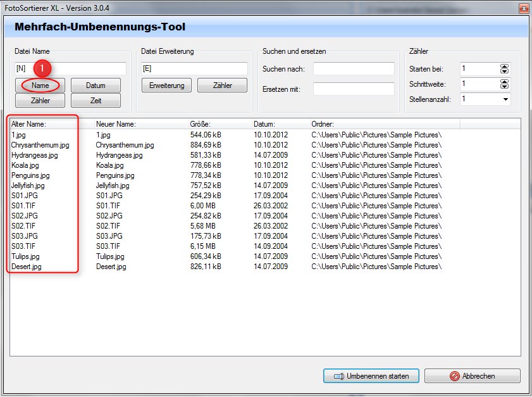The height and width of the screenshot is (397, 532).
Task: Select the S02.JPG old name entry
Action: click(x=25, y=216)
